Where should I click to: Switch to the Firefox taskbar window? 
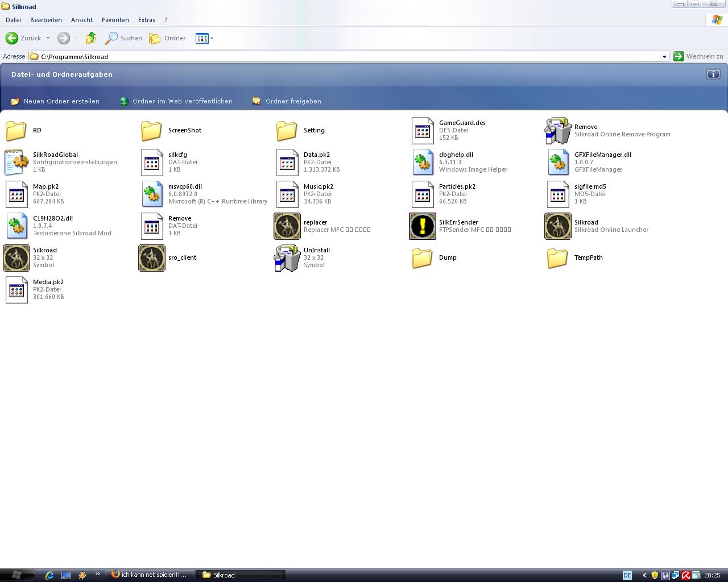tap(150, 575)
